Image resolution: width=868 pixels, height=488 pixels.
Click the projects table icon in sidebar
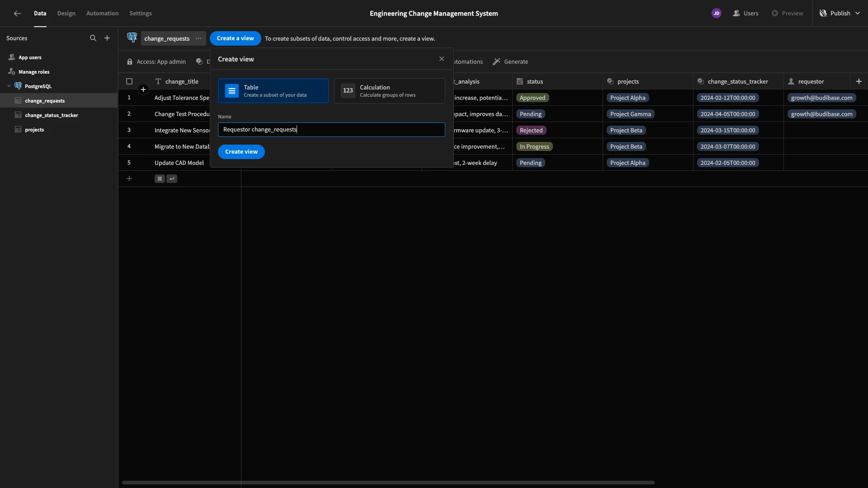(x=18, y=130)
